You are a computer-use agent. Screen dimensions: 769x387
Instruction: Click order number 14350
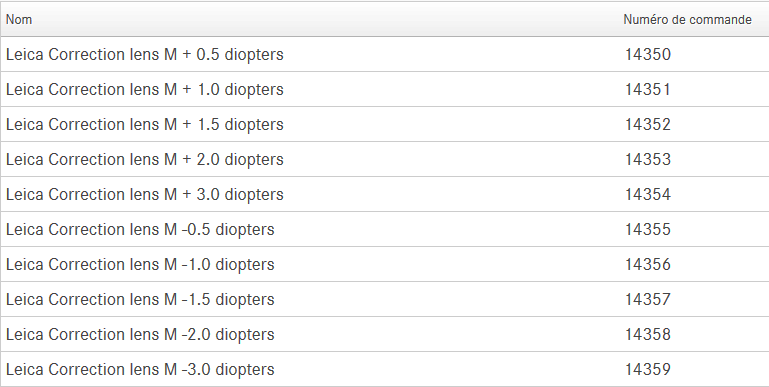648,54
